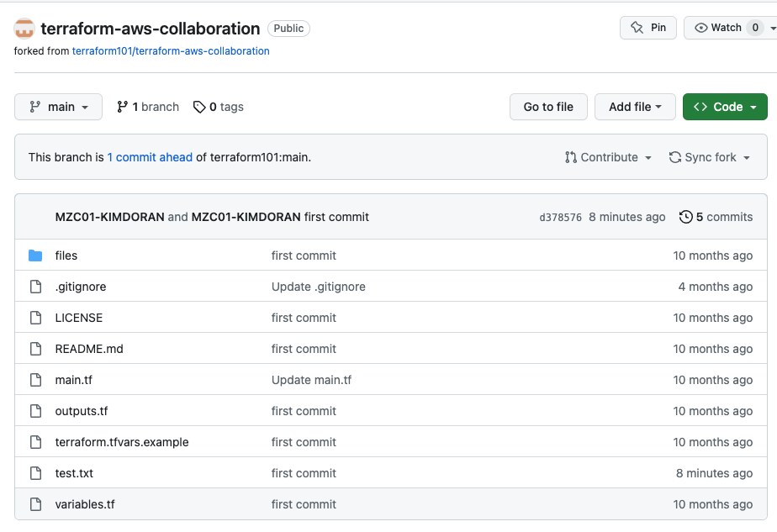
Task: Click the tag icon beside 0 tags
Action: (199, 107)
